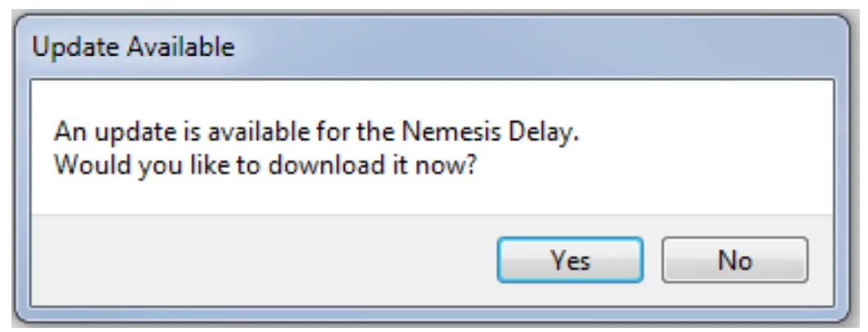
Task: Click Yes to download the update
Action: 570,261
